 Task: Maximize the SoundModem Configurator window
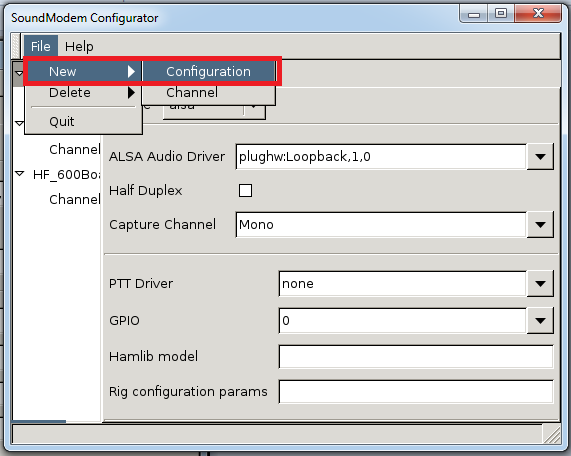coord(501,14)
